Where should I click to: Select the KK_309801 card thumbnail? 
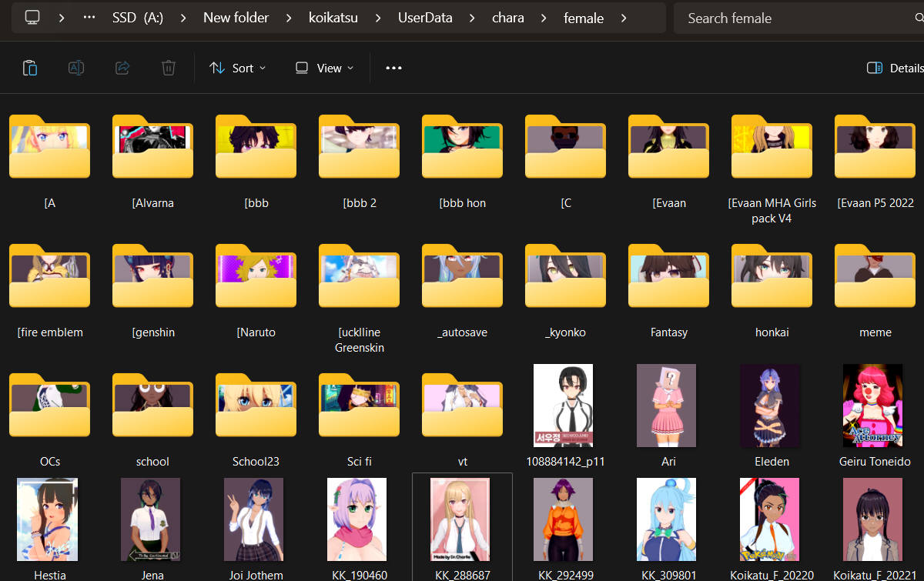667,519
